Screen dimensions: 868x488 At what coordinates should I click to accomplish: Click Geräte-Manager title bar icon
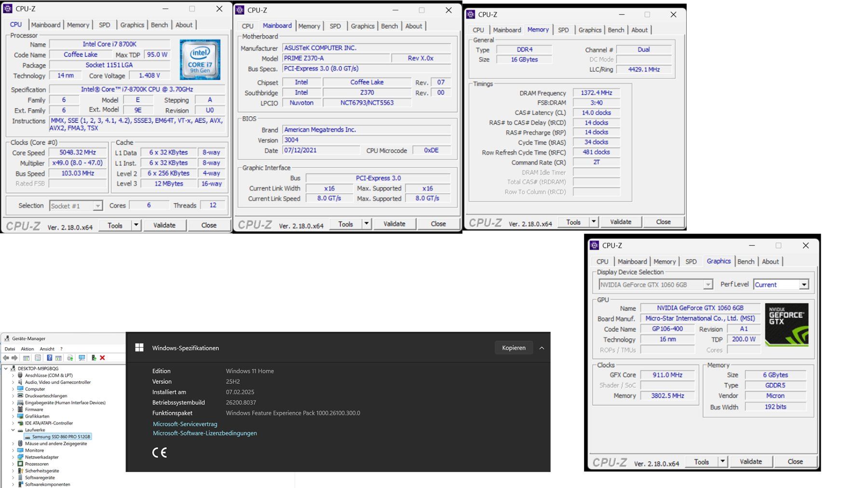[x=7, y=339]
